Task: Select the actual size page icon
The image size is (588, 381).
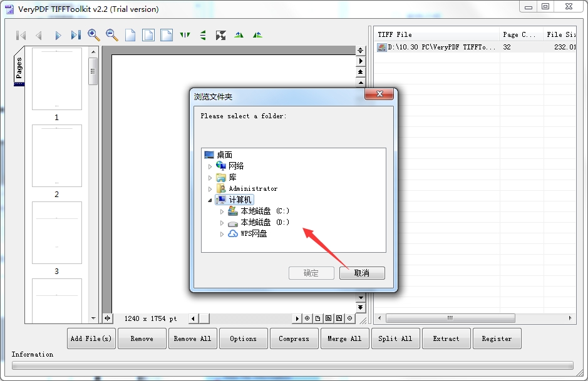Action: pos(130,35)
